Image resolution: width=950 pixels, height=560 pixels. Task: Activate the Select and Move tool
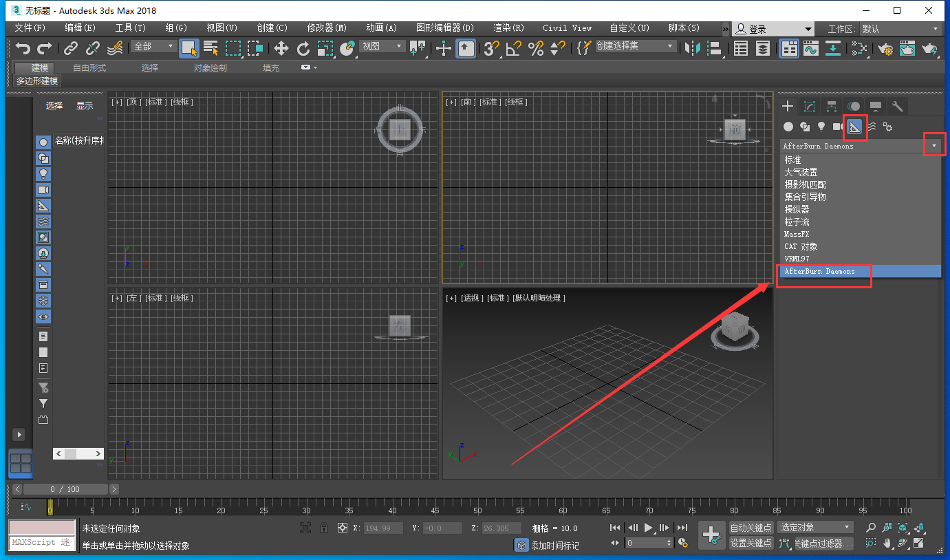click(281, 48)
